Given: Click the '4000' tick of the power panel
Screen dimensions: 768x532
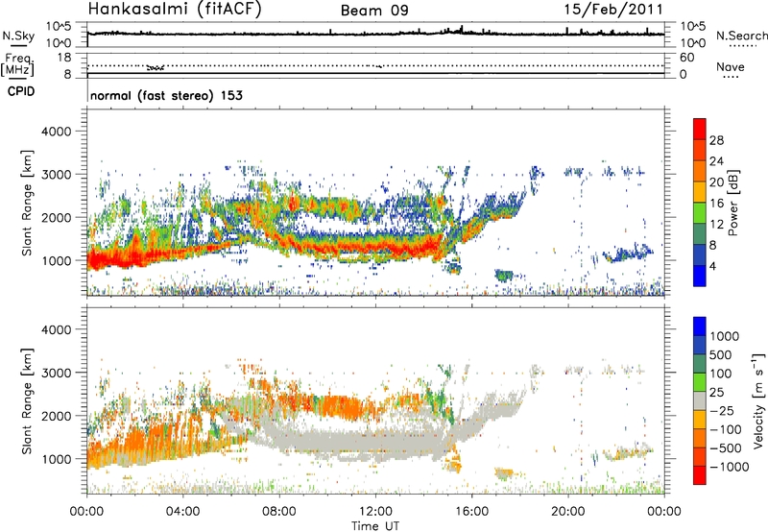Looking at the screenshot, I should click(57, 132).
